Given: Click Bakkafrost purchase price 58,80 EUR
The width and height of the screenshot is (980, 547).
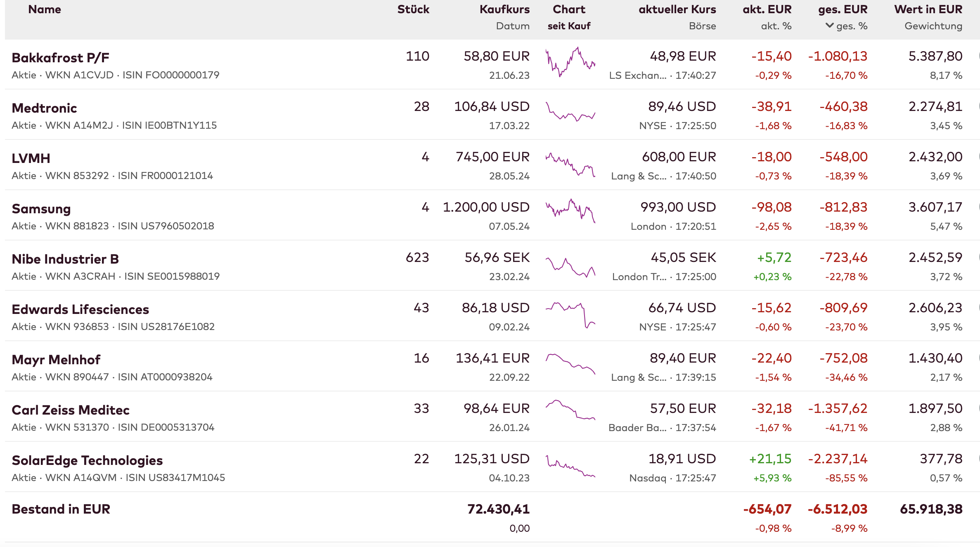Looking at the screenshot, I should 497,56.
